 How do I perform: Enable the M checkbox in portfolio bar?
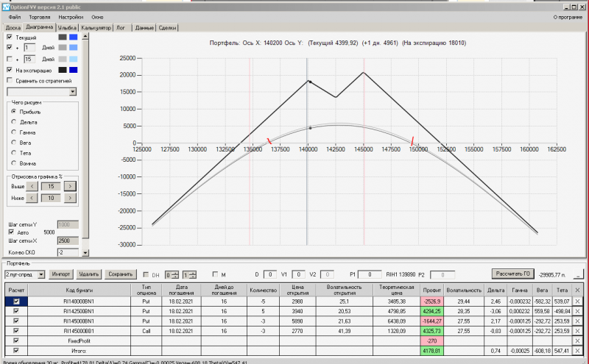pos(215,274)
